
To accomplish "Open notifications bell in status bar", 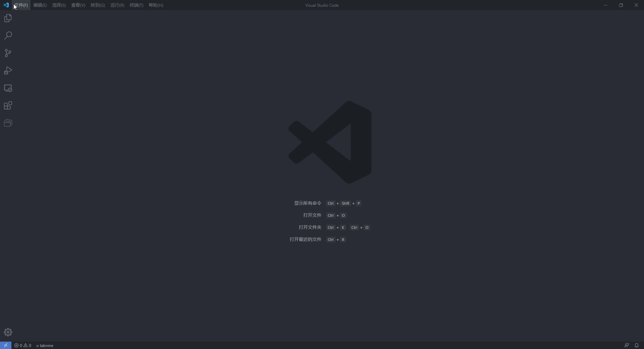I will click(x=636, y=345).
